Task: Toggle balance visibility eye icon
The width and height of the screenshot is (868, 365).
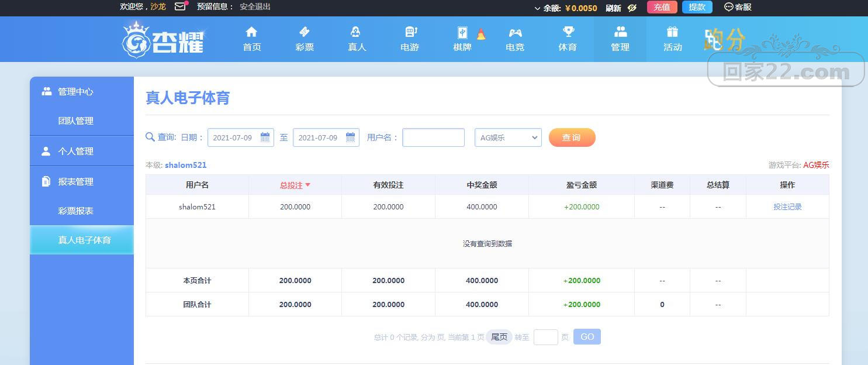Action: point(632,8)
